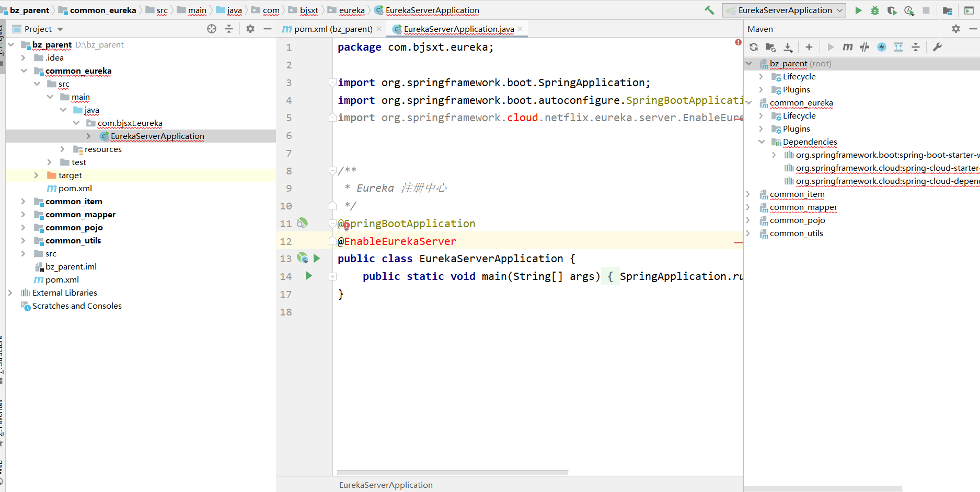Viewport: 980px width, 492px height.
Task: Select Plugins under common_eureka in Maven
Action: [796, 128]
